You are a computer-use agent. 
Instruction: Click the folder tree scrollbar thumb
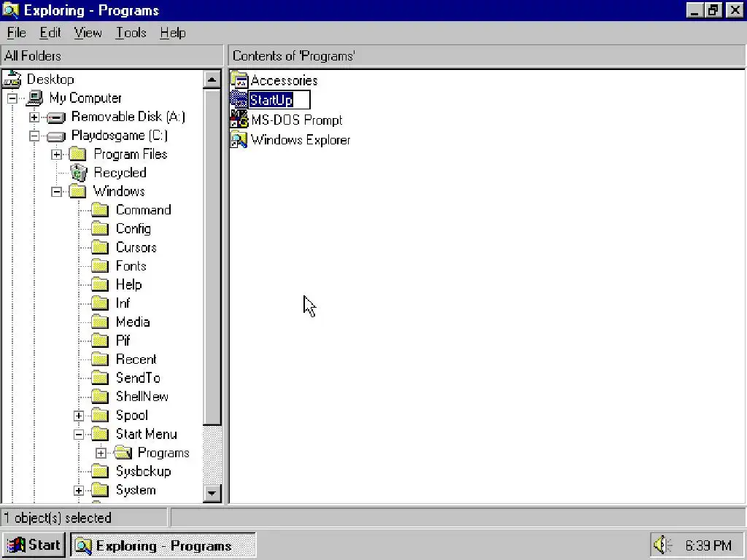pos(212,256)
